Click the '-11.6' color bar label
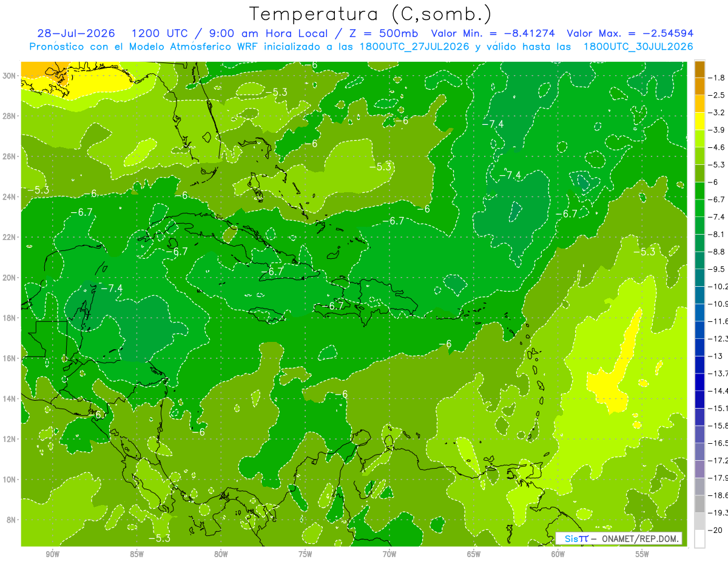The height and width of the screenshot is (562, 728). pos(718,321)
